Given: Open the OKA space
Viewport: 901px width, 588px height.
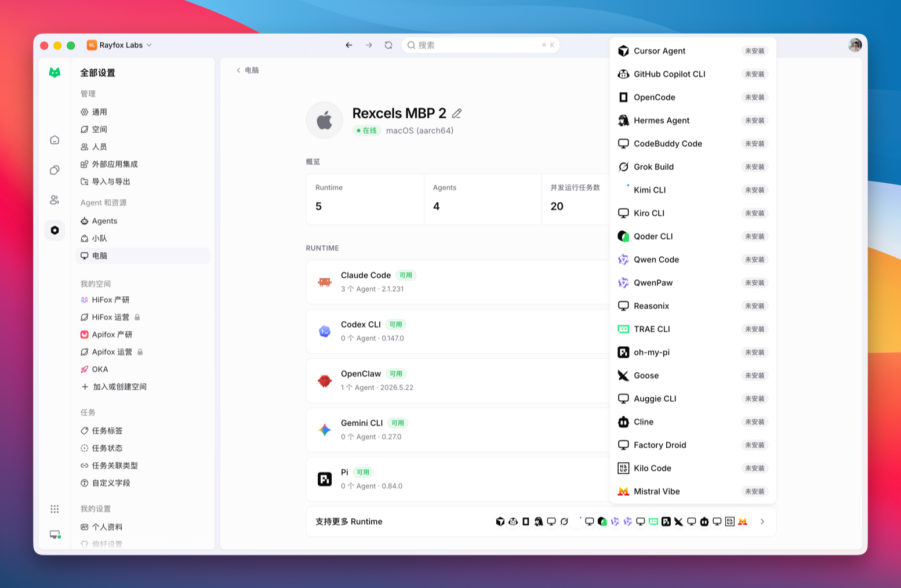Looking at the screenshot, I should click(x=143, y=369).
